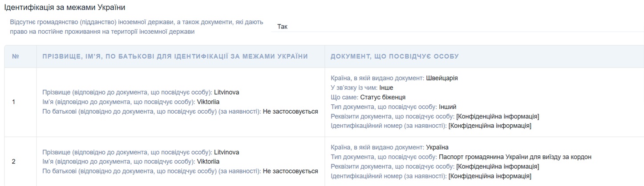Click row two identification number confidential value
This screenshot has width=644, height=186.
[x=490, y=176]
